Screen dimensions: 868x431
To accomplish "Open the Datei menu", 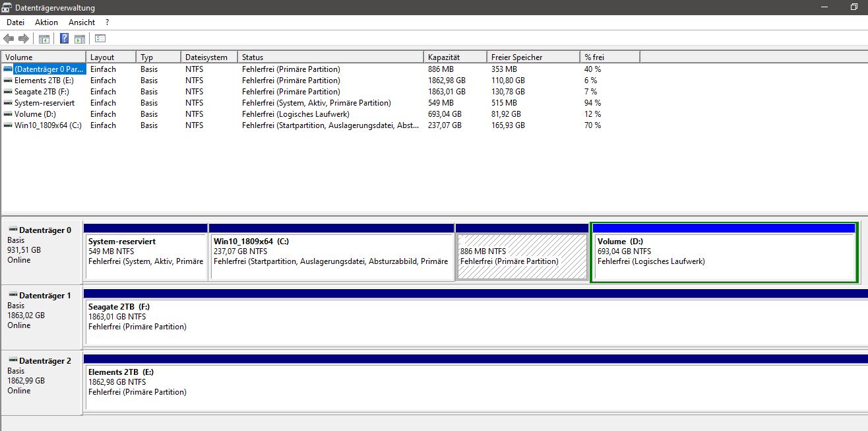I will point(15,22).
